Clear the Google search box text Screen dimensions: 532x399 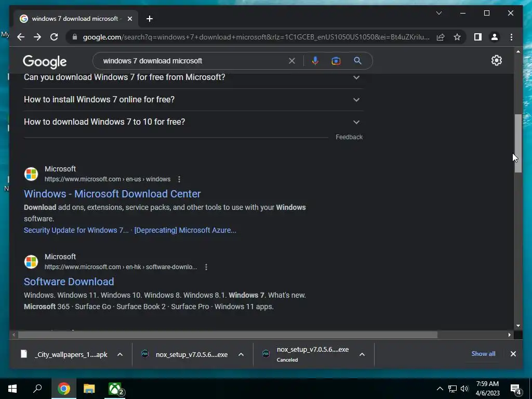click(292, 61)
